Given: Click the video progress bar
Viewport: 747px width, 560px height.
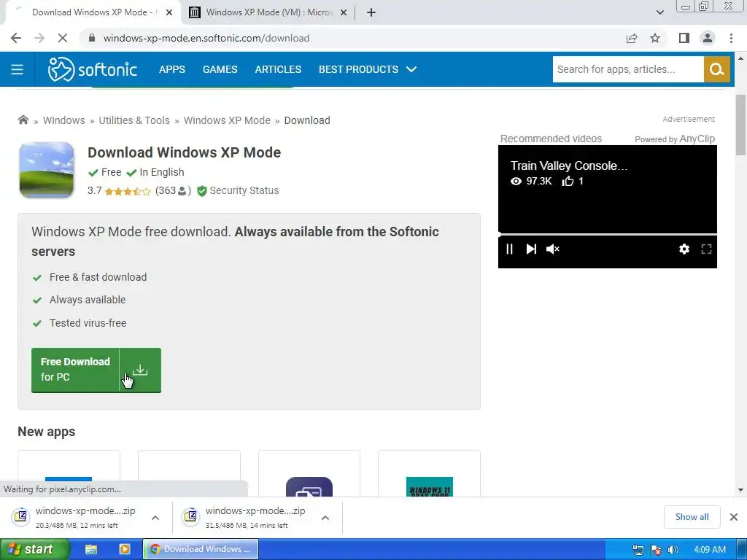Looking at the screenshot, I should [x=608, y=234].
